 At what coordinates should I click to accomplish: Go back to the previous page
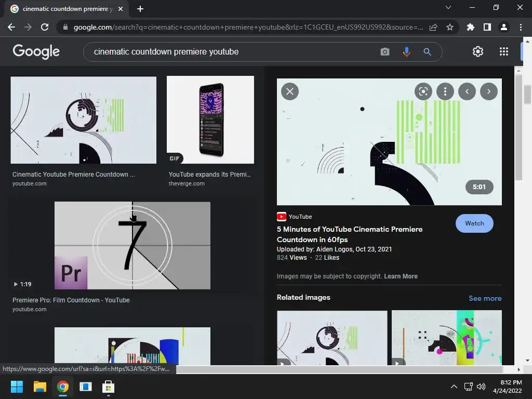coord(11,27)
